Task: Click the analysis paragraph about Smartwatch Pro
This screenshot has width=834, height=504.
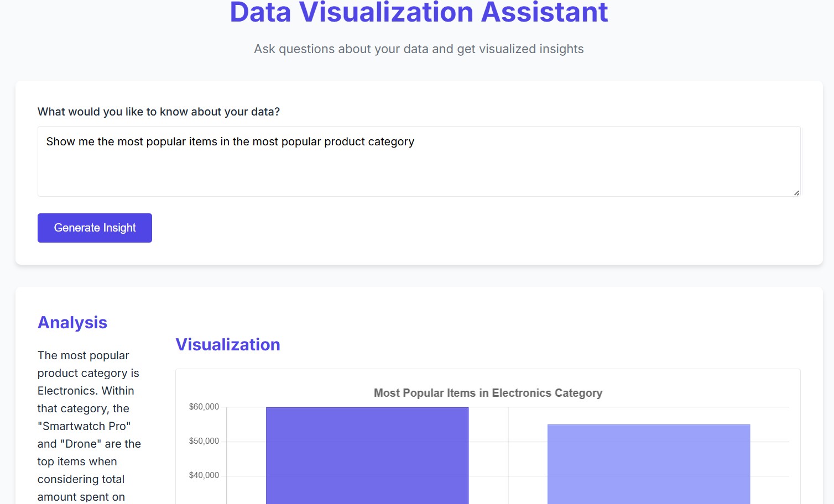Action: click(88, 426)
